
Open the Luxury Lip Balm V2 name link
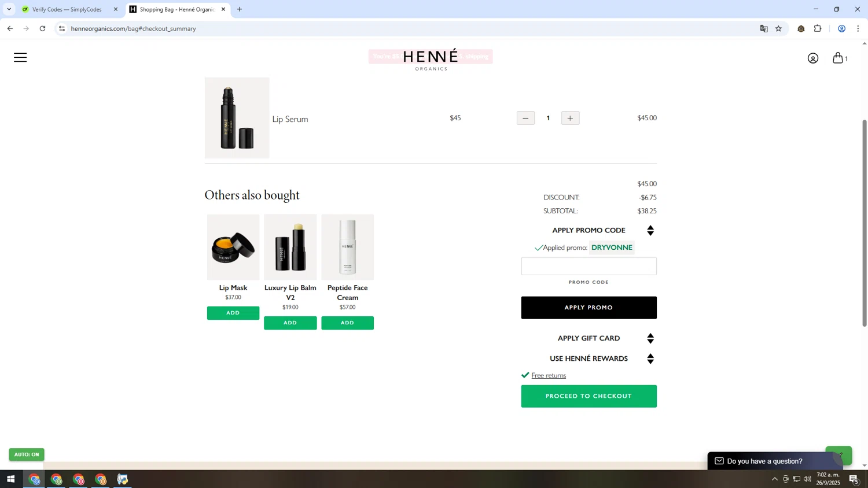click(x=290, y=293)
